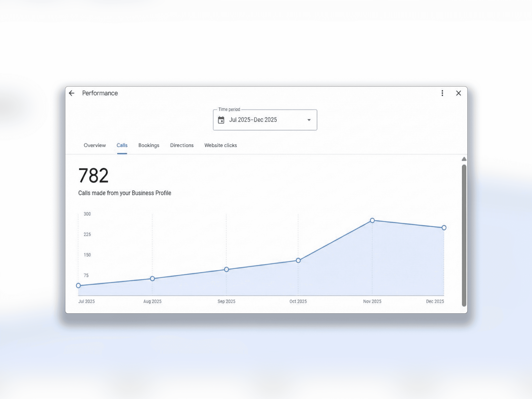Open the Bookings tab
This screenshot has height=399, width=532.
tap(149, 145)
